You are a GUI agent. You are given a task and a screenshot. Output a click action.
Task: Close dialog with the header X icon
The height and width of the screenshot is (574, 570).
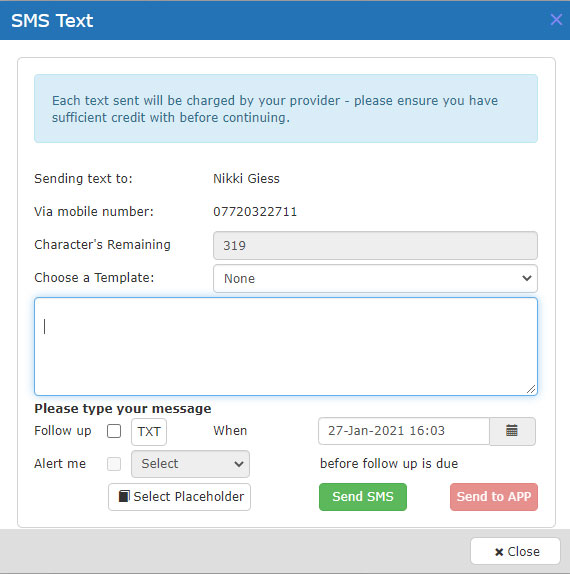[556, 20]
